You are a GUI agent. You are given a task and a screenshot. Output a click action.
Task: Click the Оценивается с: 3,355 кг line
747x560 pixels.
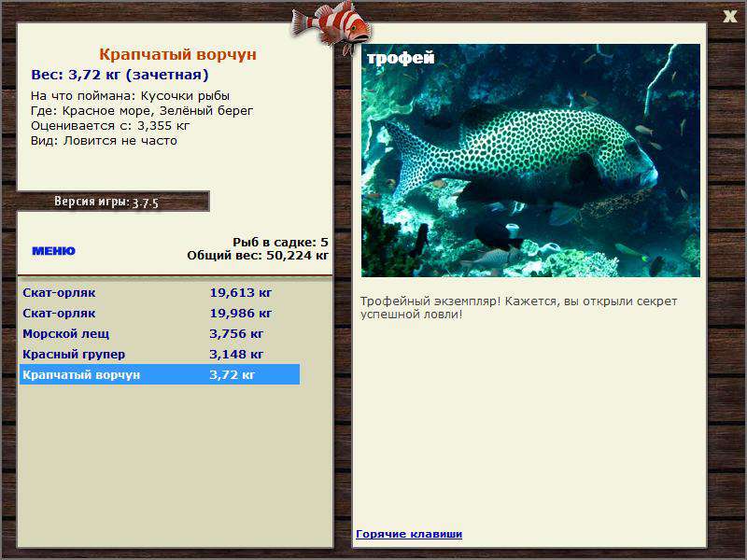point(110,126)
